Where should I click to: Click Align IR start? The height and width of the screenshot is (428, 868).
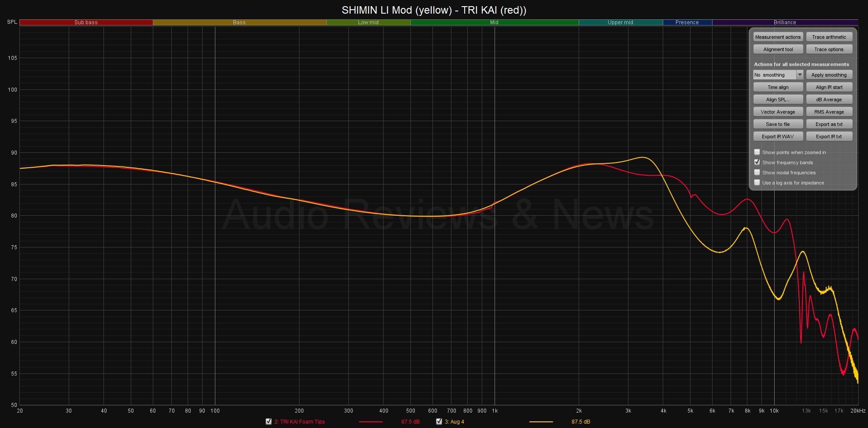pyautogui.click(x=829, y=87)
